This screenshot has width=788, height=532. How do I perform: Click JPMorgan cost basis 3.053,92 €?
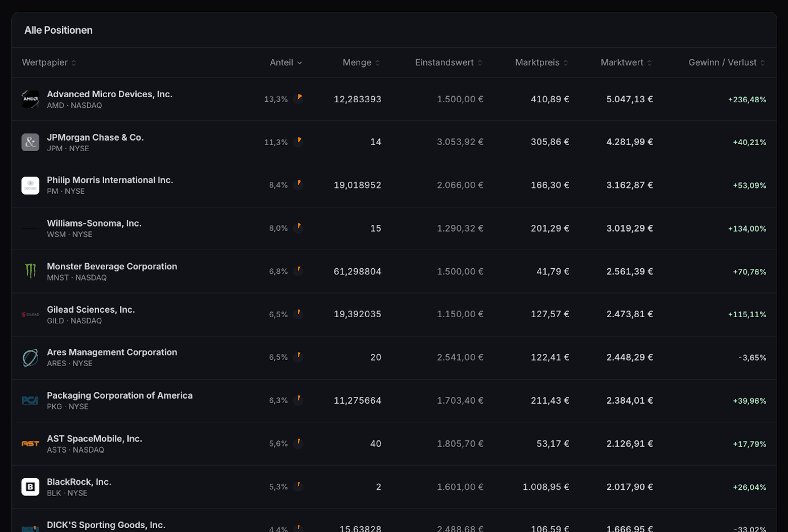[460, 142]
